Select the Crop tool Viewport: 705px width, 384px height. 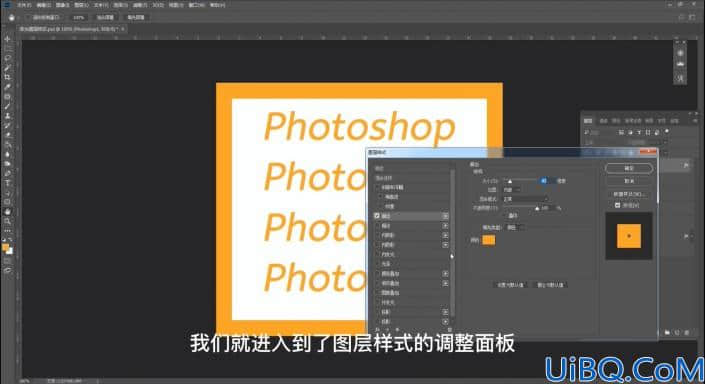[7, 77]
